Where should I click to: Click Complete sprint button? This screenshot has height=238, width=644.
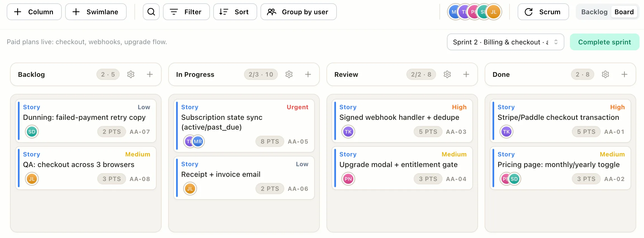[605, 42]
